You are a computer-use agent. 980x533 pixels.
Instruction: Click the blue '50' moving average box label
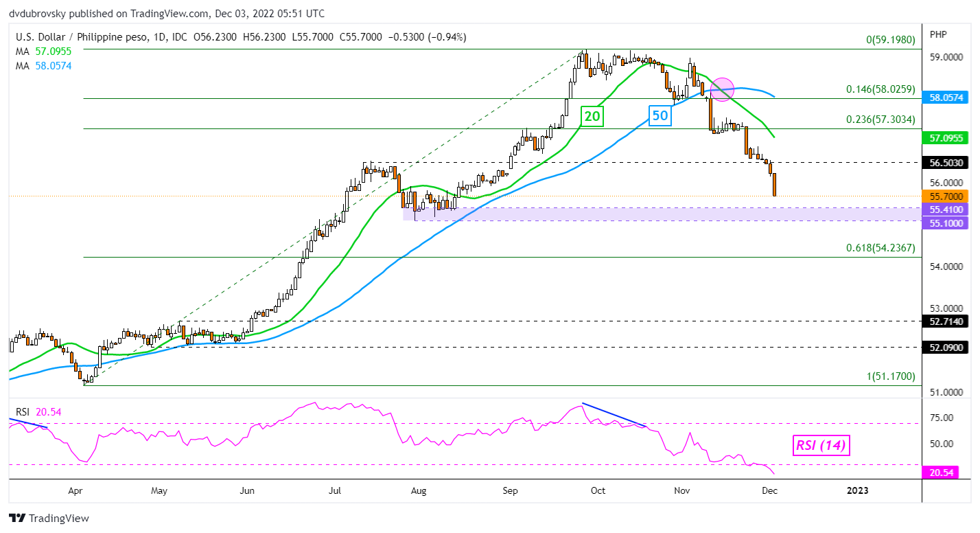(660, 116)
